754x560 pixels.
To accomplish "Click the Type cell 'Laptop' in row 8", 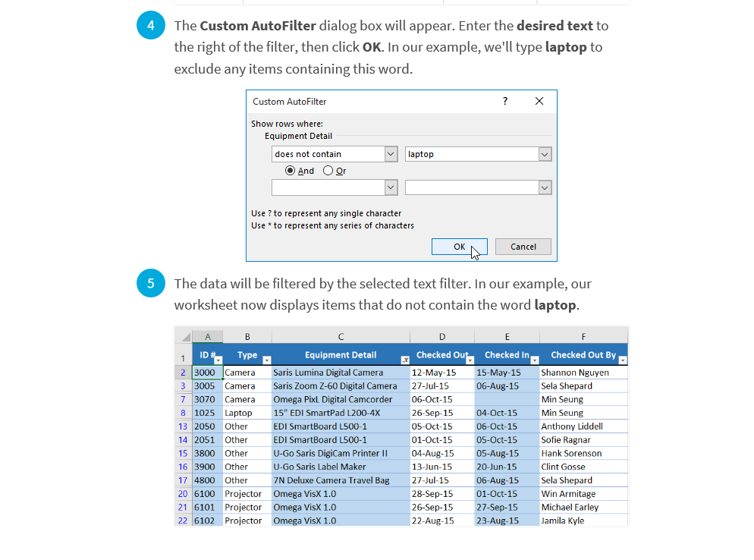I will pyautogui.click(x=247, y=413).
